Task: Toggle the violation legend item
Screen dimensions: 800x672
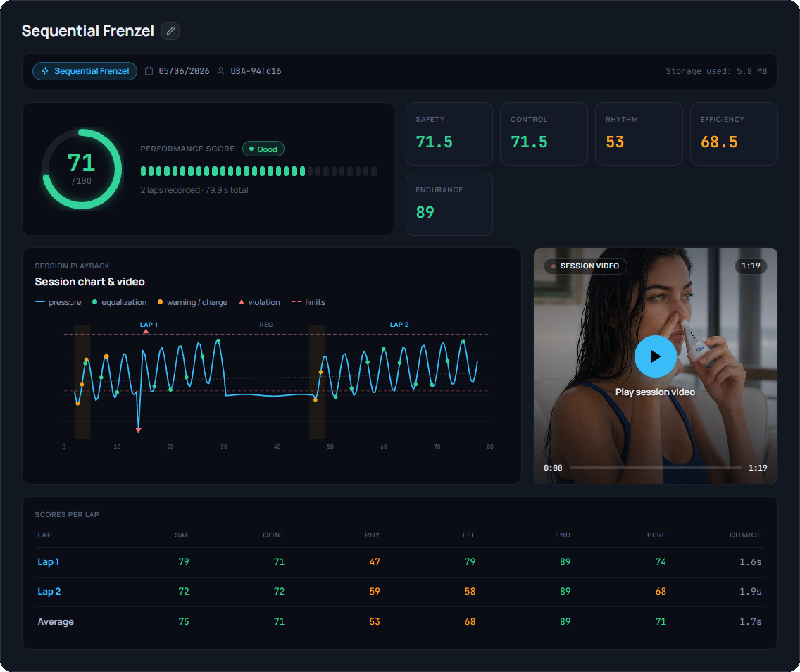Action: click(x=259, y=303)
